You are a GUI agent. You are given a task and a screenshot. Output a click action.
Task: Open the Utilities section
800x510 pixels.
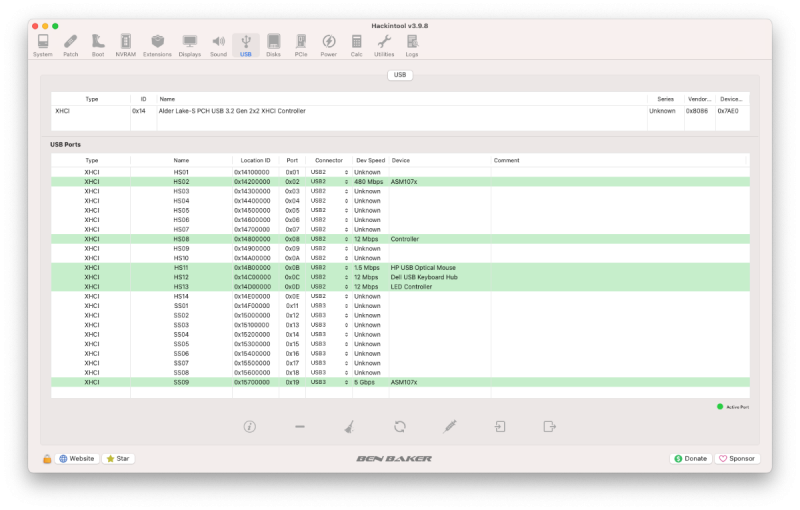[384, 45]
